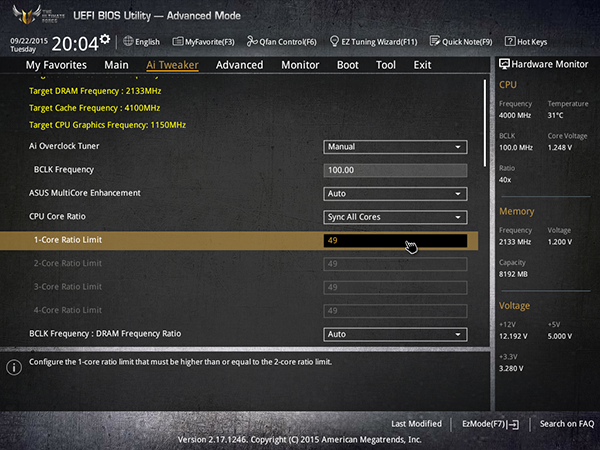The image size is (600, 450).
Task: Click Target Cache Frequency : 4100MHz text
Action: (x=95, y=108)
